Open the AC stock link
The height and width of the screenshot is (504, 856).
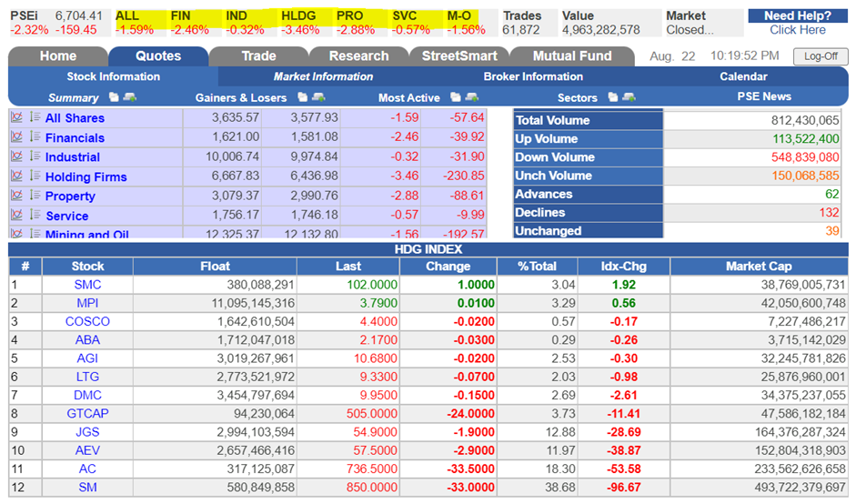87,469
